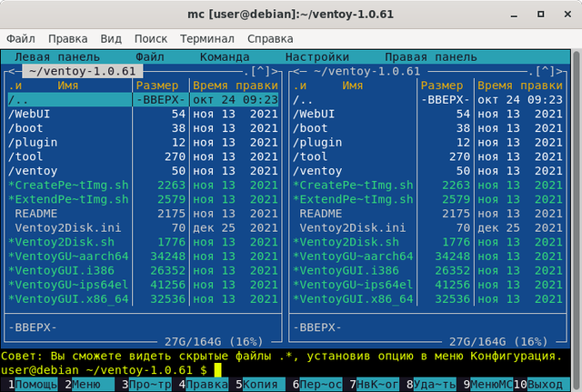Sort left panel by Имя column
This screenshot has height=392, width=582.
point(68,85)
